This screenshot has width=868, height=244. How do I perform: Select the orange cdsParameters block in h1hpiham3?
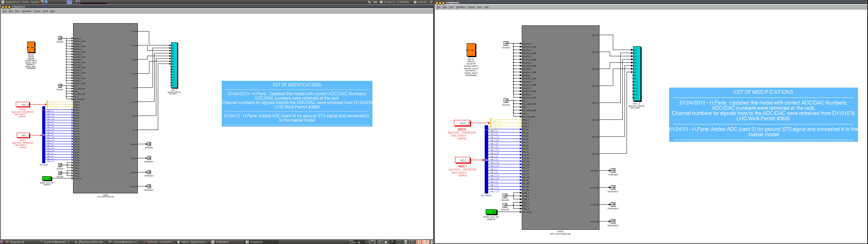pos(471,50)
